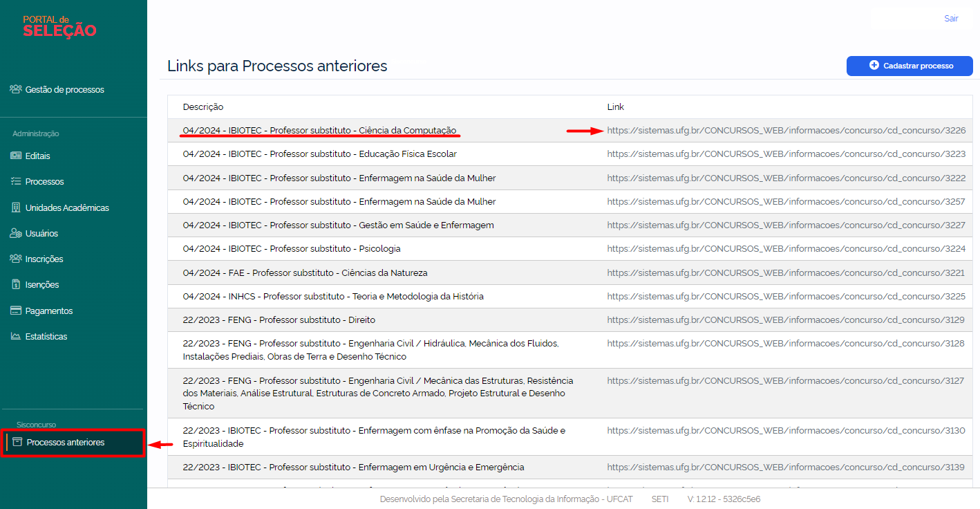
Task: Select the Gestão em Saúde e Enfermagem row
Action: coord(570,225)
